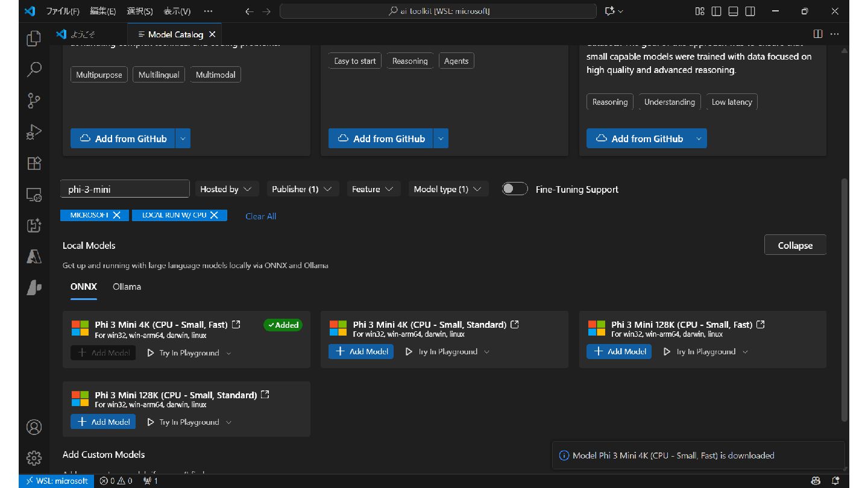Open errors and warnings status item

(x=116, y=481)
